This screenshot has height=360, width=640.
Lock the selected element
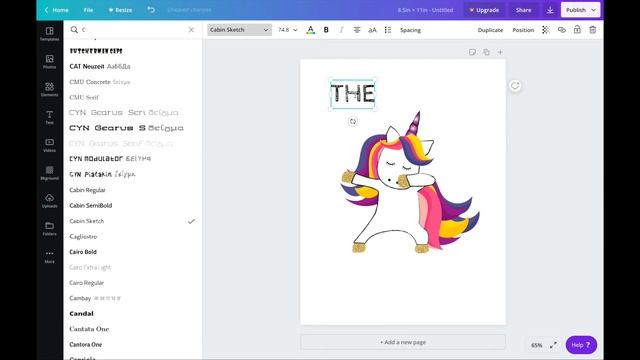(577, 30)
